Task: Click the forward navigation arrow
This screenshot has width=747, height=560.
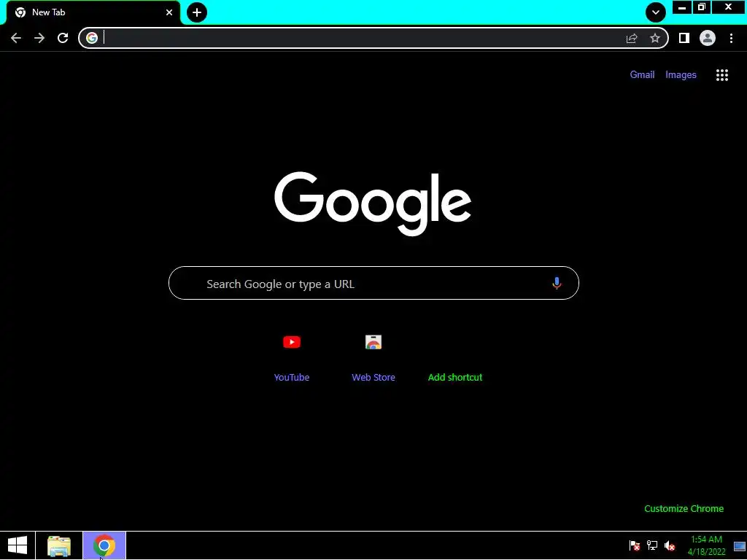Action: 39,38
